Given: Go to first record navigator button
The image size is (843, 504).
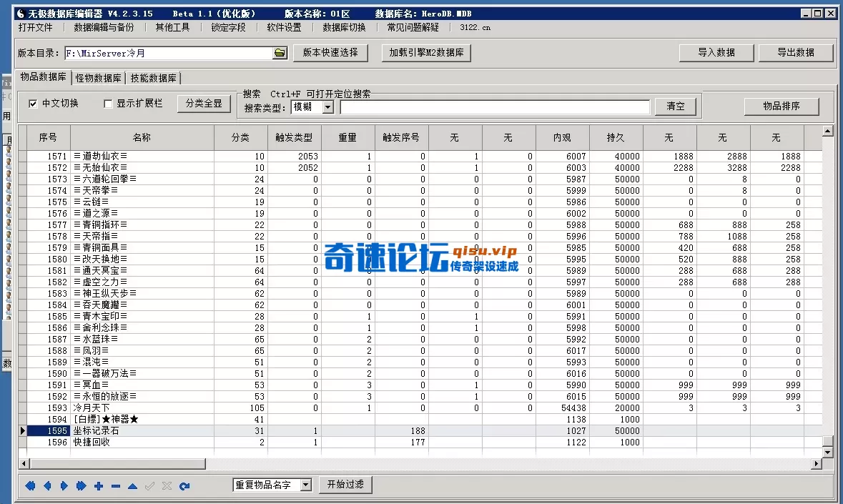Looking at the screenshot, I should tap(30, 485).
